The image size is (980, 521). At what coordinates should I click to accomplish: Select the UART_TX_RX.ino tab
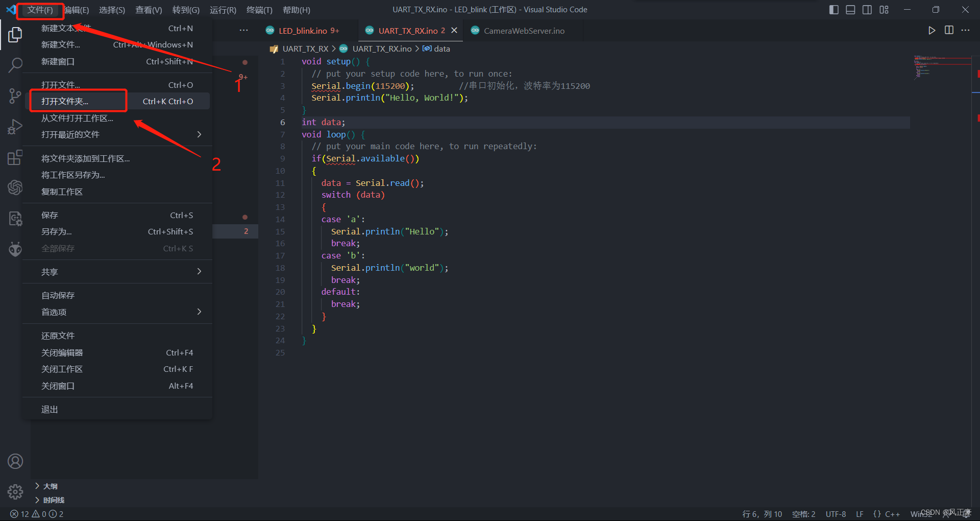point(408,31)
